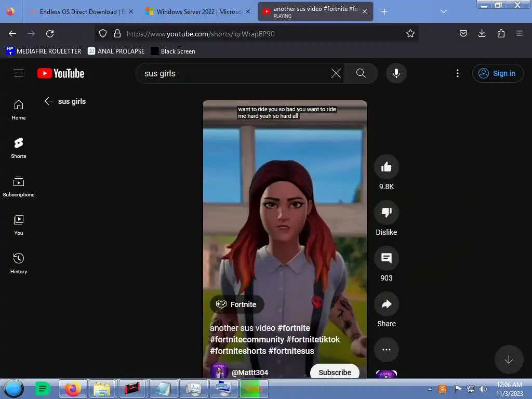Save page to Pocket

click(463, 34)
